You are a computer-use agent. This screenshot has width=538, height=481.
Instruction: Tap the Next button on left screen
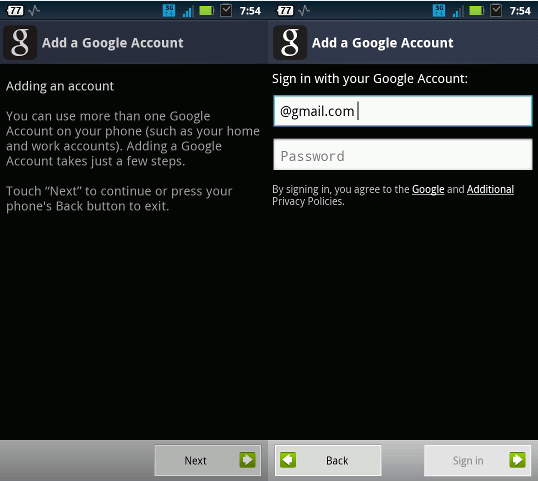[208, 460]
